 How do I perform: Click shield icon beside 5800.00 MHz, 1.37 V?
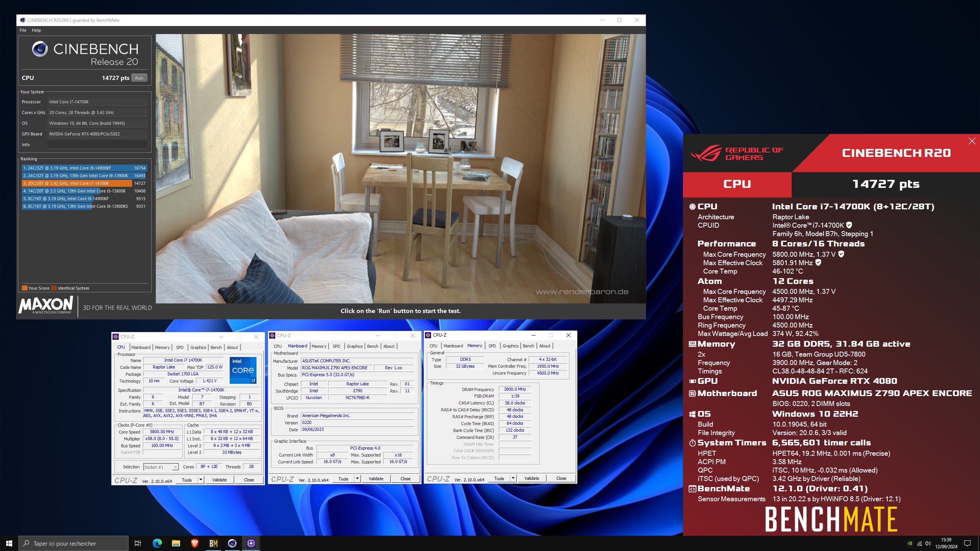(841, 254)
